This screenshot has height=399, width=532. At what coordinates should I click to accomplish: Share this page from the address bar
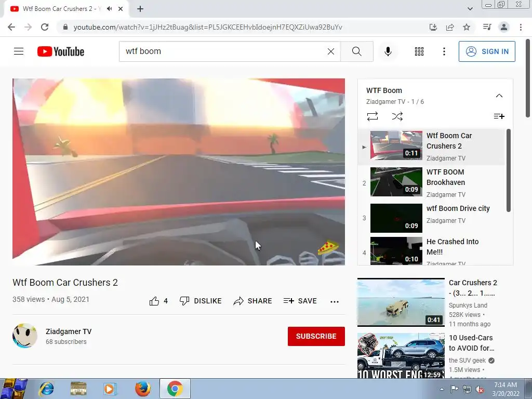coord(450,27)
